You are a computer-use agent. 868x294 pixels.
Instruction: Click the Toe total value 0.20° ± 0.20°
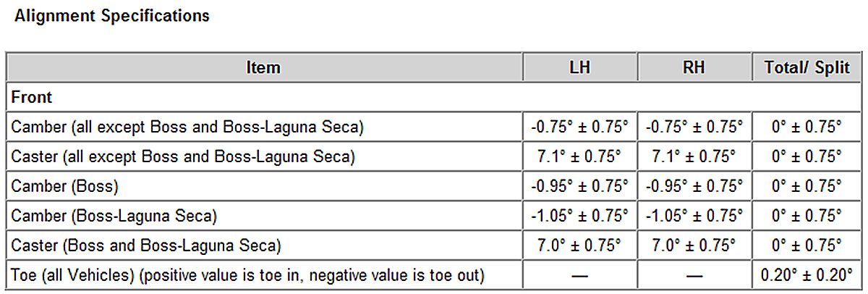point(806,275)
